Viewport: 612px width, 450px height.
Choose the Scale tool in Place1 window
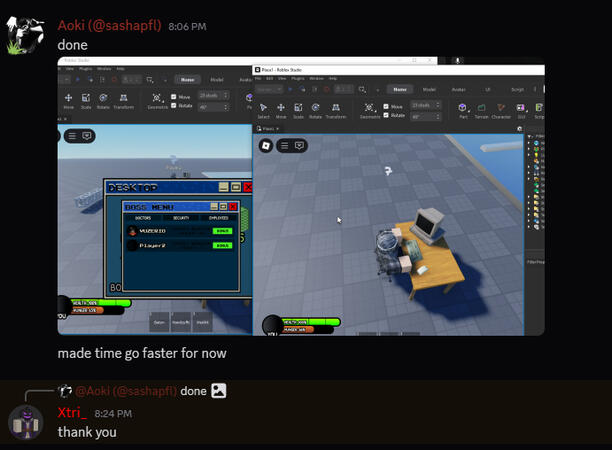pyautogui.click(x=298, y=110)
